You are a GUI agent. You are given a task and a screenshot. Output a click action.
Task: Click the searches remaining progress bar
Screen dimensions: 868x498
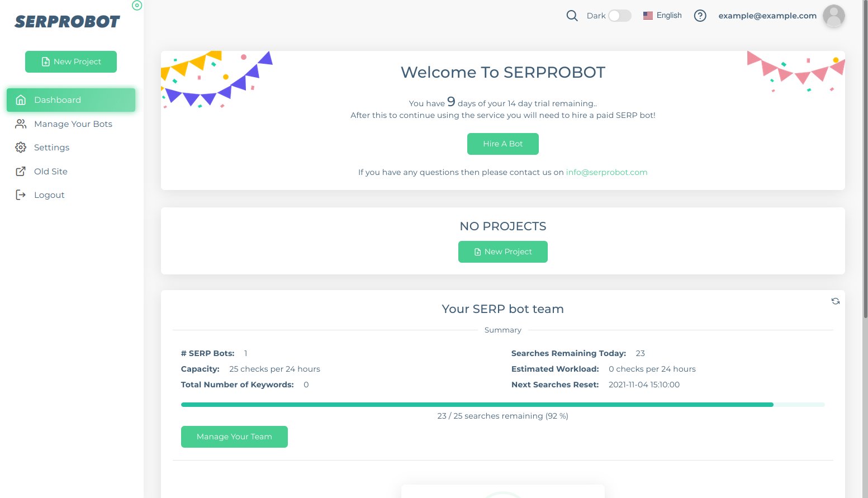503,404
